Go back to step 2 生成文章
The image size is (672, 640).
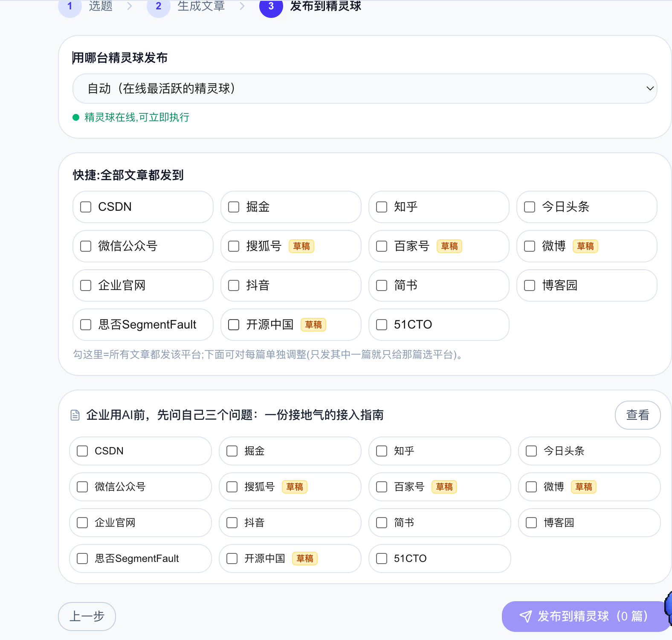pos(186,6)
